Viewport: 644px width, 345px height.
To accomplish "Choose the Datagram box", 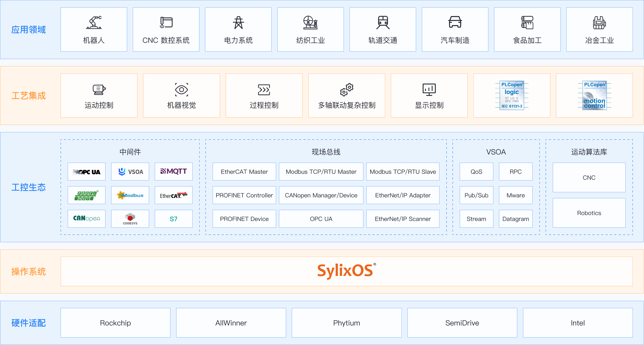I will (x=516, y=219).
